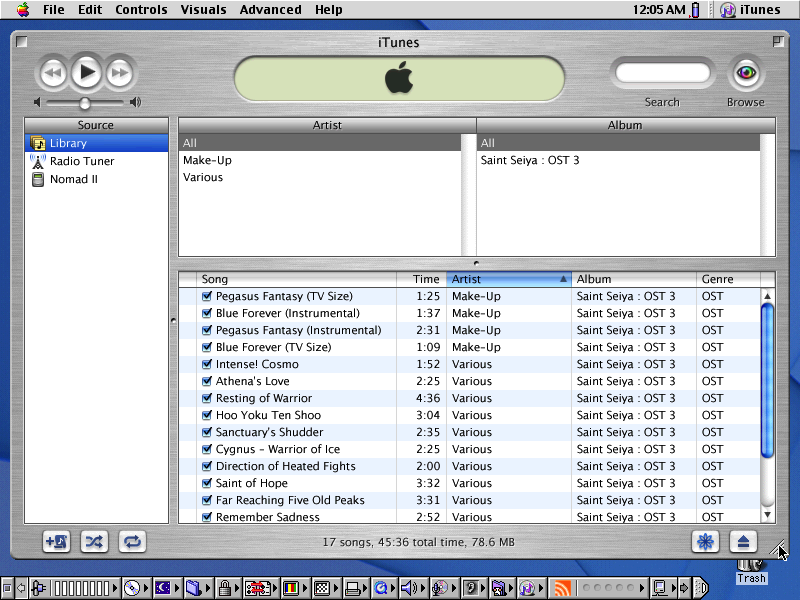Select the song Far Reaching Five Old Peaks
Image resolution: width=800 pixels, height=600 pixels.
point(469,500)
